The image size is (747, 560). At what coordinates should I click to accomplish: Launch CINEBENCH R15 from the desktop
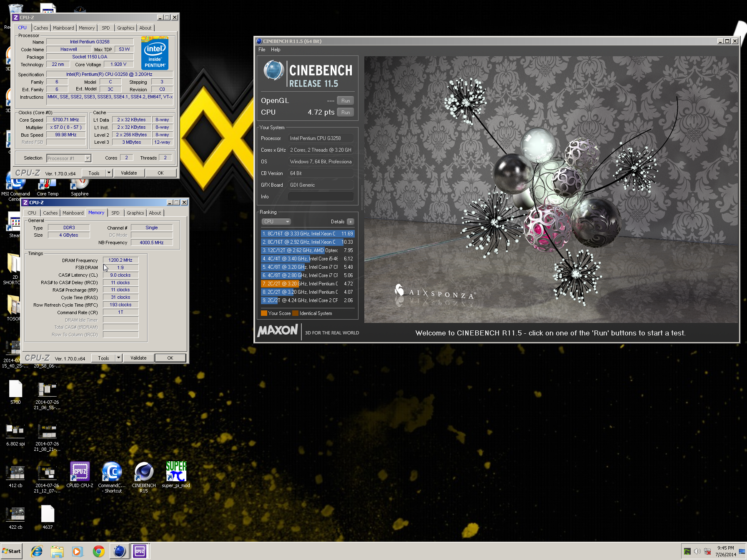[x=144, y=477]
